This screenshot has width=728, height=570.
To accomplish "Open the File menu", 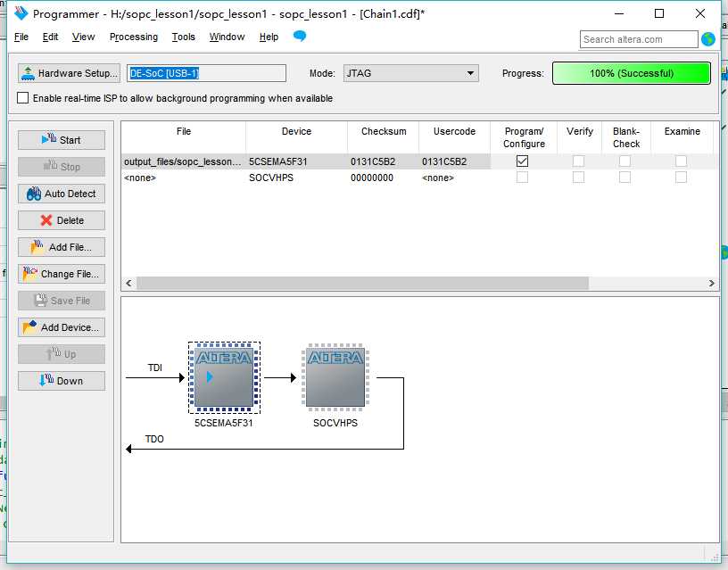I will [x=21, y=37].
